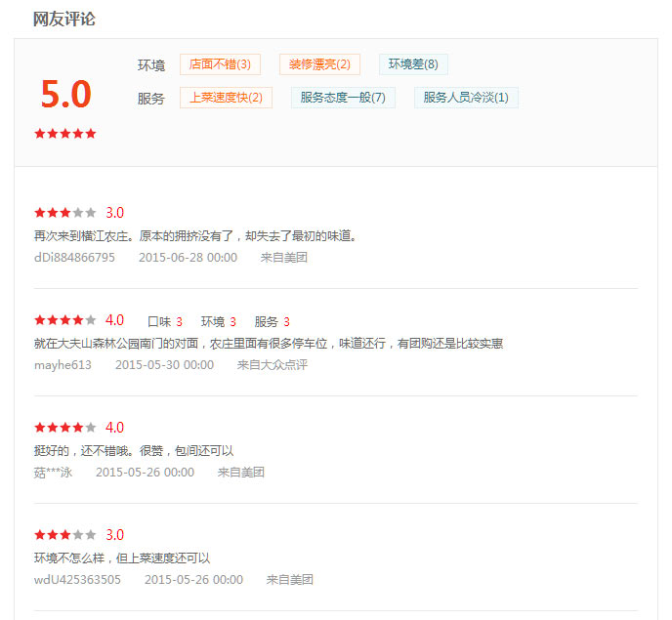Filter by 服务态度一般(7) tag
The image size is (672, 620).
coord(343,98)
